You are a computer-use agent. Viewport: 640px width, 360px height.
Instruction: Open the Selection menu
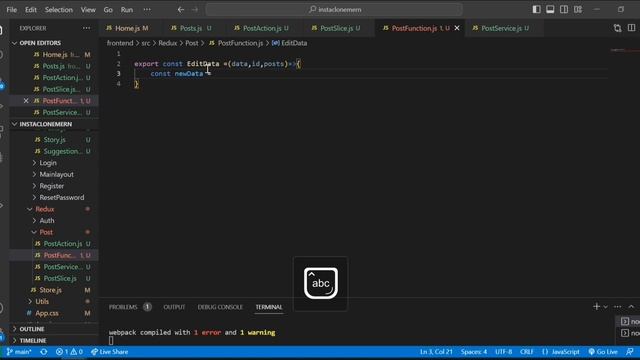[x=58, y=9]
